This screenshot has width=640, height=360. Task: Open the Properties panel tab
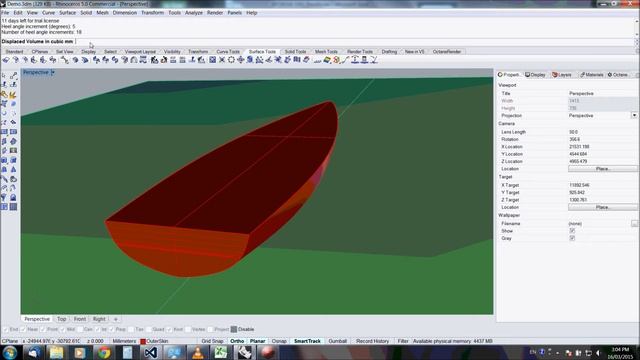pyautogui.click(x=509, y=75)
